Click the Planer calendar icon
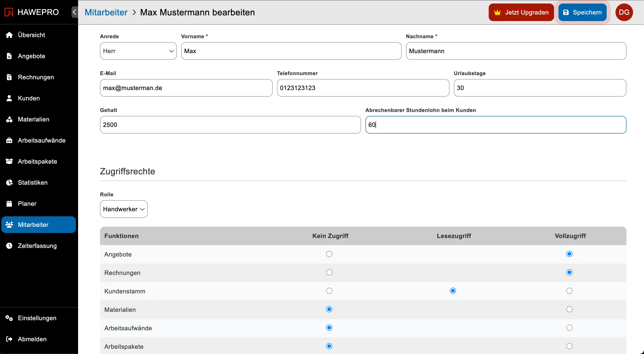The image size is (644, 354). coord(9,203)
